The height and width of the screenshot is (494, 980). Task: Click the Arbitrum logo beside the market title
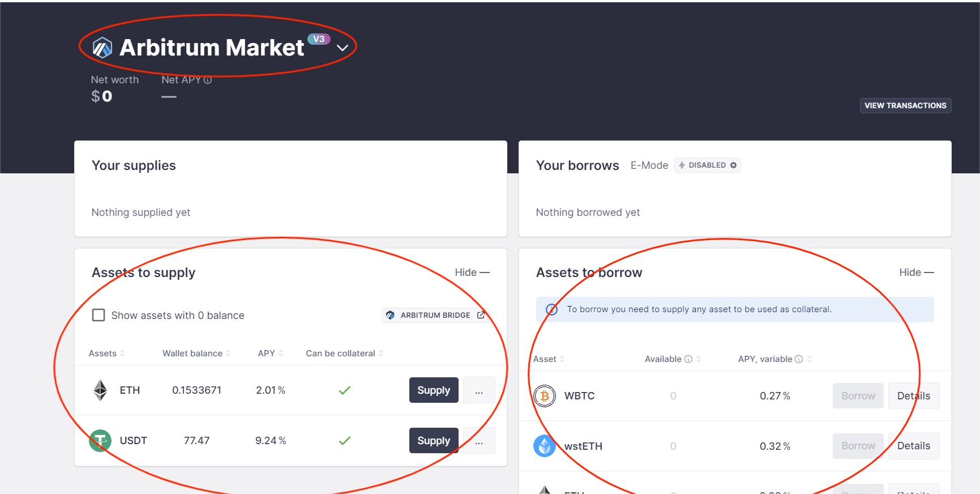(102, 48)
